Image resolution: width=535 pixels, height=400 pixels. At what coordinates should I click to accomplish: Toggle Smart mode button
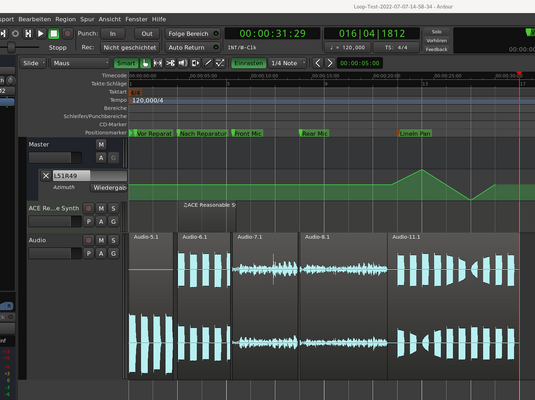(126, 63)
